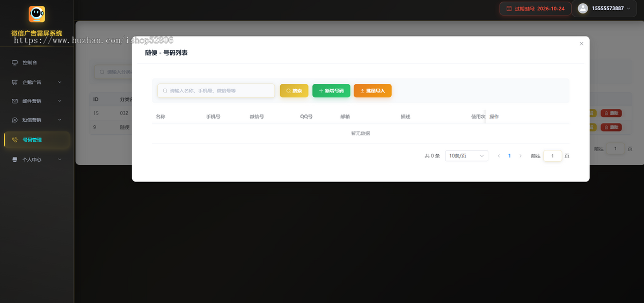Close the 号码列表 dialog

581,44
